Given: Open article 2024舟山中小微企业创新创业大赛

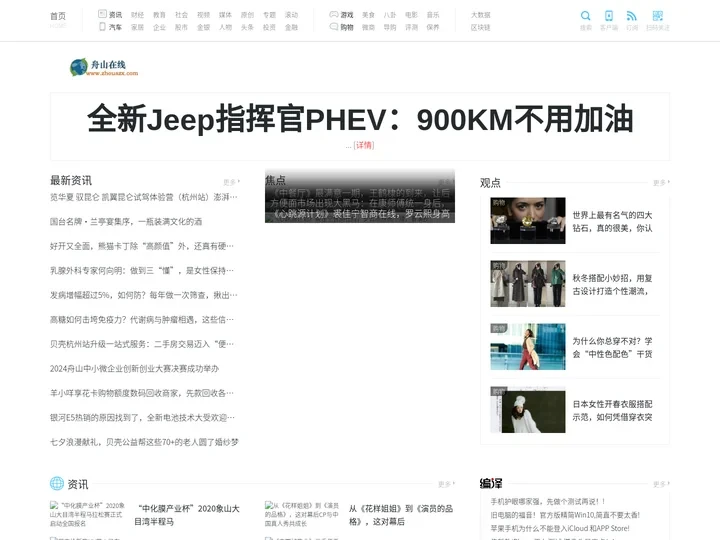Looking at the screenshot, I should click(x=134, y=368).
